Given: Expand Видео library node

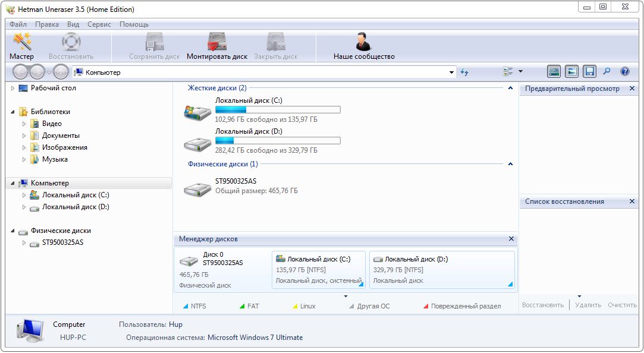Looking at the screenshot, I should (x=24, y=124).
